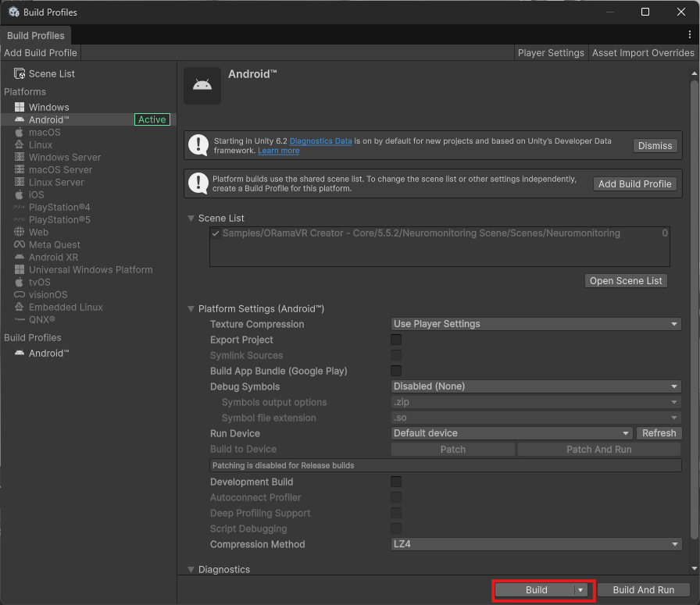Image resolution: width=700 pixels, height=605 pixels.
Task: Open the Run Device dropdown
Action: (512, 433)
